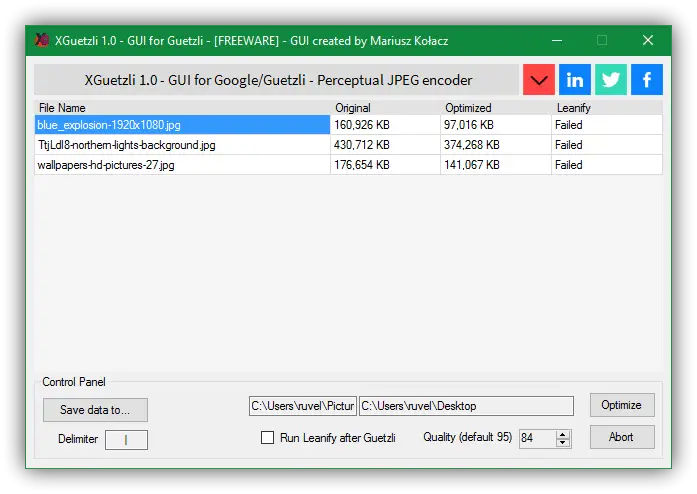Increase Quality value with up arrow
697x494 pixels.
point(563,434)
